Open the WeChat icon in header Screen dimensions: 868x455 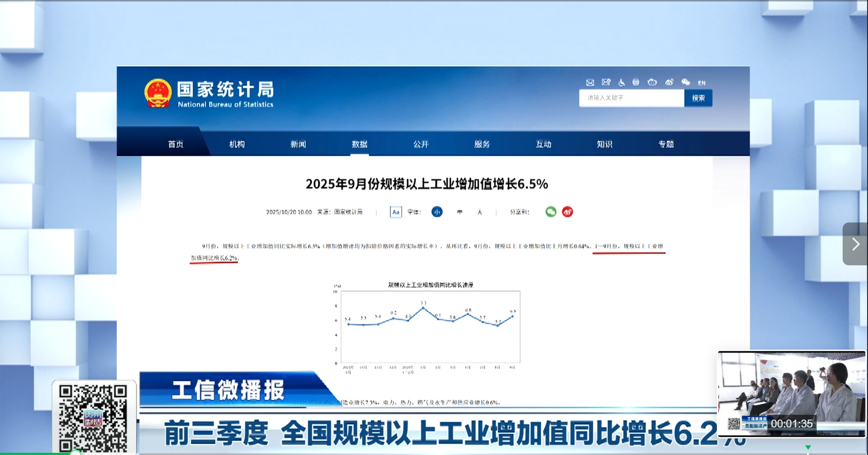pos(685,82)
